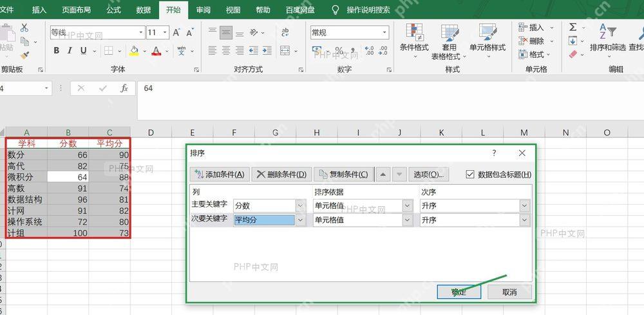Toggle Italic formatting
The image size is (644, 315).
click(70, 50)
